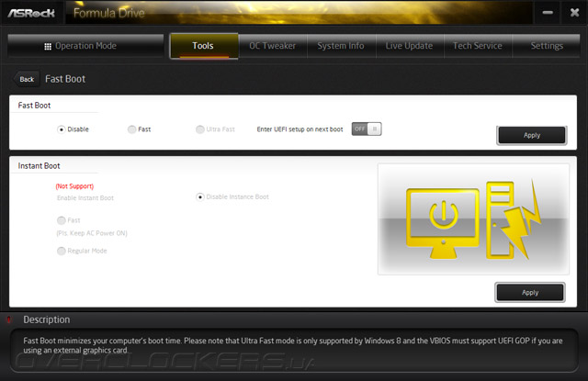Click the Enable Instant Boot label
Image resolution: width=588 pixels, height=381 pixels.
pos(85,197)
